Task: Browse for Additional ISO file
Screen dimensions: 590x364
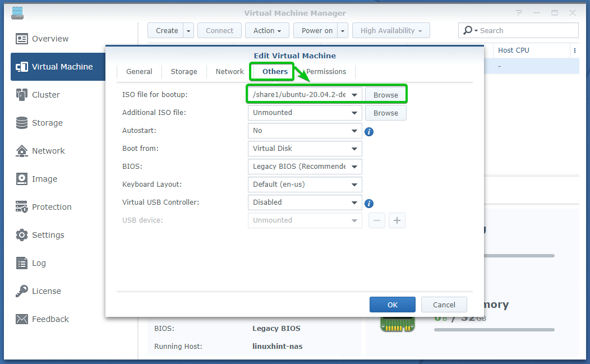Action: pyautogui.click(x=386, y=113)
